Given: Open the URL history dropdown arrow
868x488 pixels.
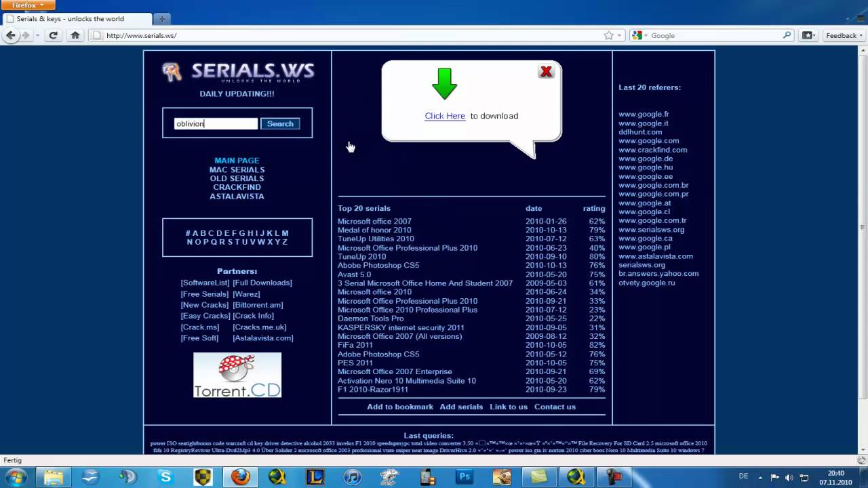Looking at the screenshot, I should pos(619,35).
